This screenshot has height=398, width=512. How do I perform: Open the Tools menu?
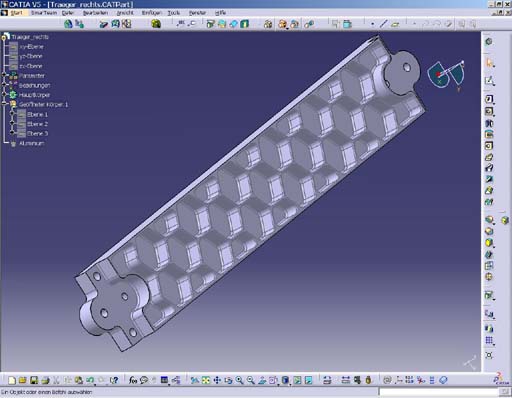(x=174, y=13)
